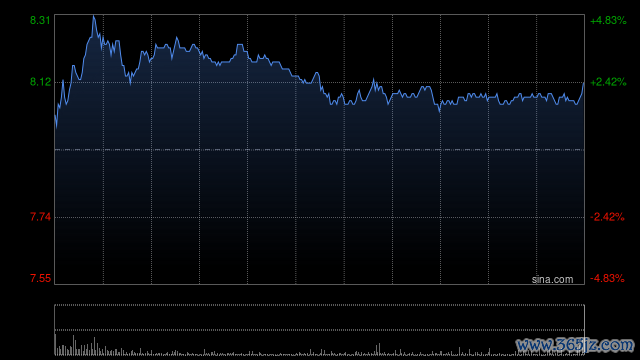The height and width of the screenshot is (360, 640).
Task: Click the sina.com source label
Action: (x=552, y=280)
